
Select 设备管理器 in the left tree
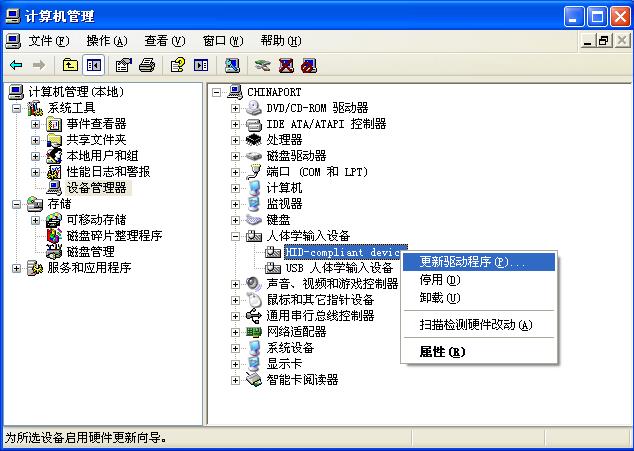(97, 188)
